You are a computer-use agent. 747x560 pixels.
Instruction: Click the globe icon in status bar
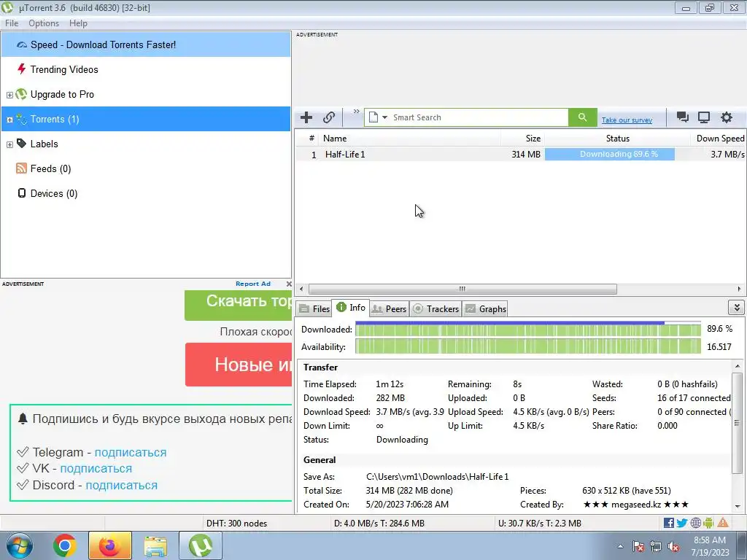point(695,523)
